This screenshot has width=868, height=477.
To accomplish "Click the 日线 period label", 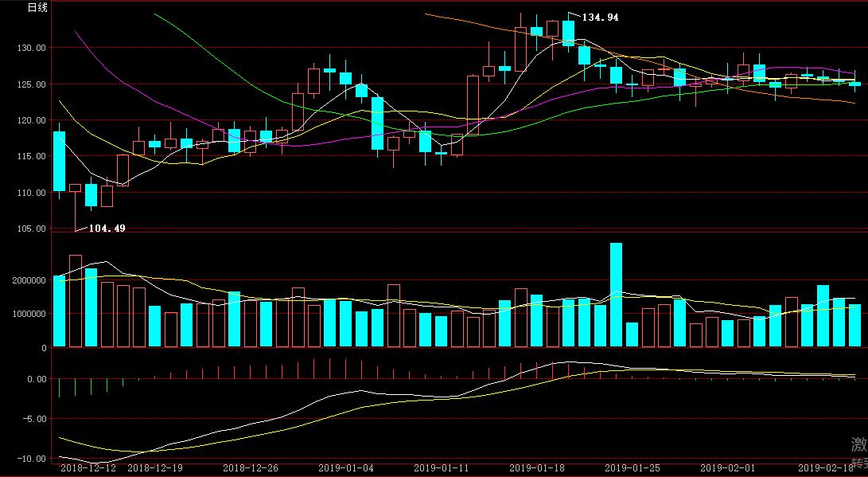I will click(x=37, y=8).
